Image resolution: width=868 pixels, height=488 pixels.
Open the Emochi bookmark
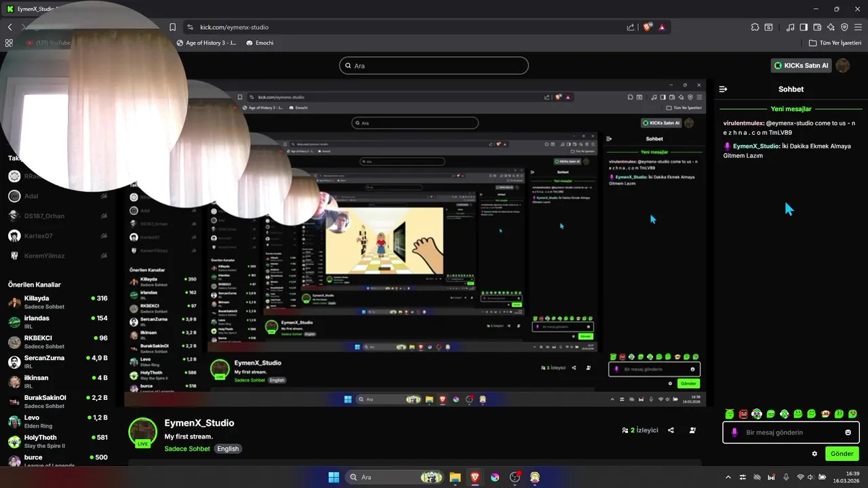pyautogui.click(x=260, y=43)
